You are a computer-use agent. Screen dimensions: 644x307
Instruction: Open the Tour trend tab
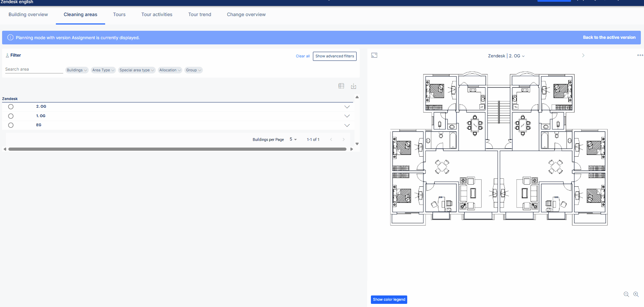200,14
